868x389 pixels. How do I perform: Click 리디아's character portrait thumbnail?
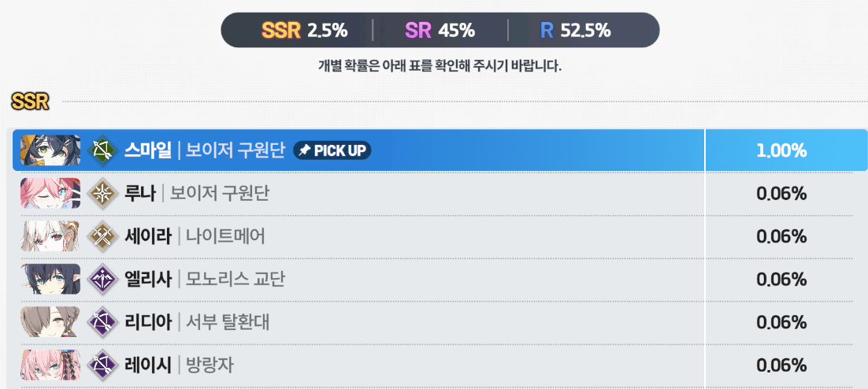(50, 322)
